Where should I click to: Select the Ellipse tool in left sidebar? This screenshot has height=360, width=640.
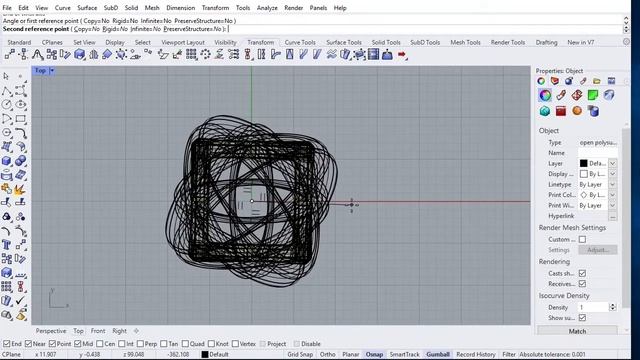pos(20,104)
